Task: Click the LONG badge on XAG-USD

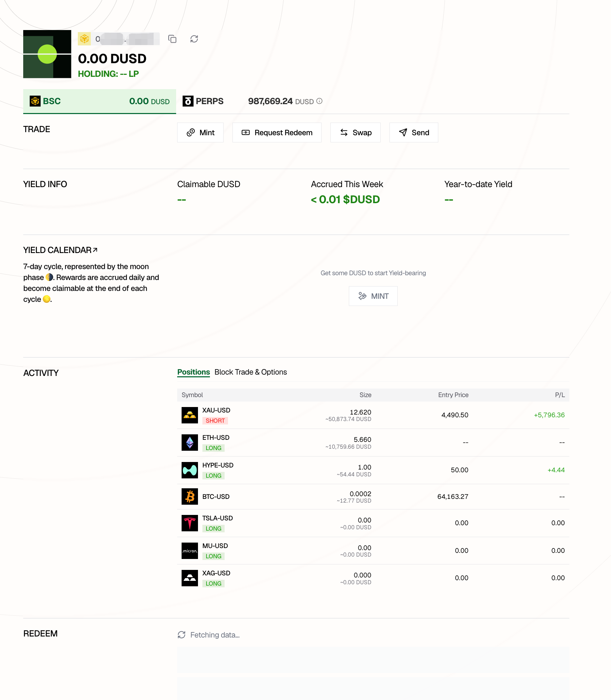Action: (213, 584)
